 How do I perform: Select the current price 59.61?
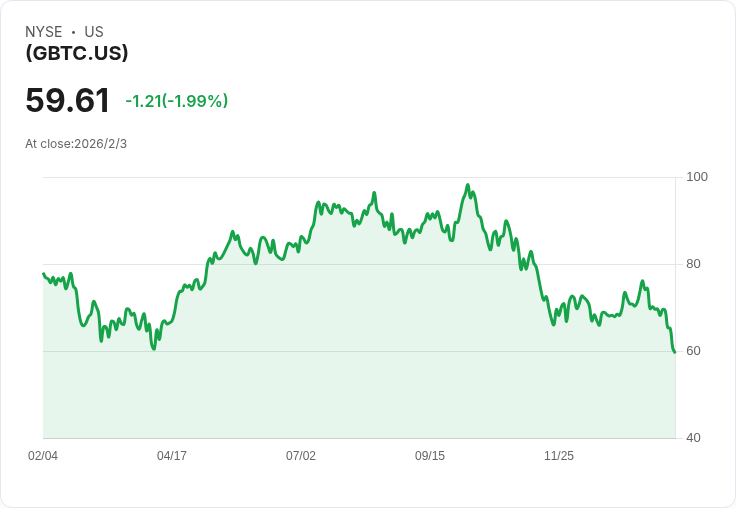(x=67, y=100)
